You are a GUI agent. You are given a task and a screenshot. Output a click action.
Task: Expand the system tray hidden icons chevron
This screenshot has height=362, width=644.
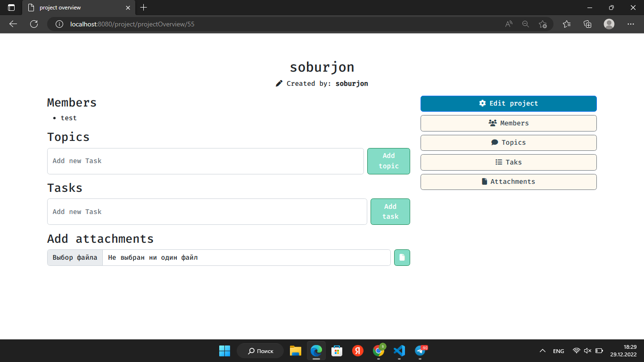[543, 351]
